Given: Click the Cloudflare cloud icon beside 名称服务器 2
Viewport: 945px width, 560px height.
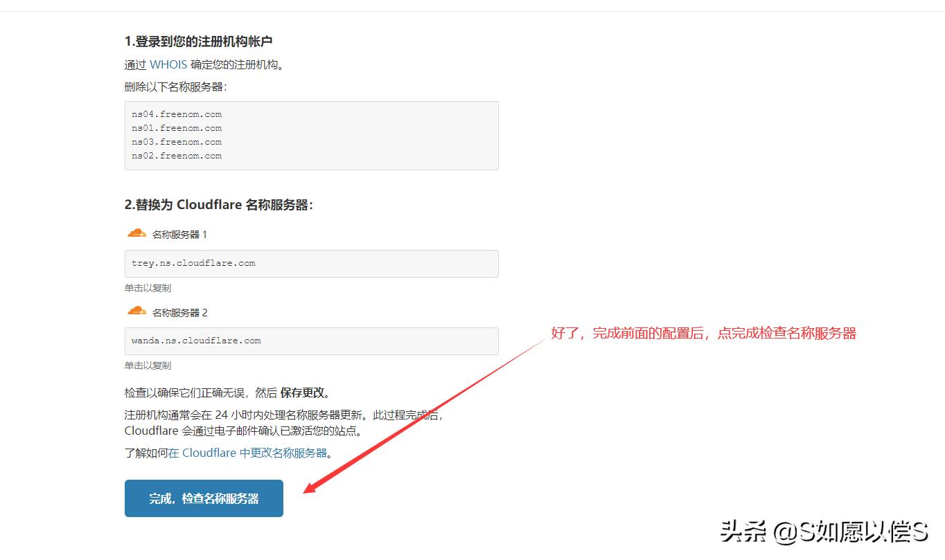Looking at the screenshot, I should coord(136,311).
